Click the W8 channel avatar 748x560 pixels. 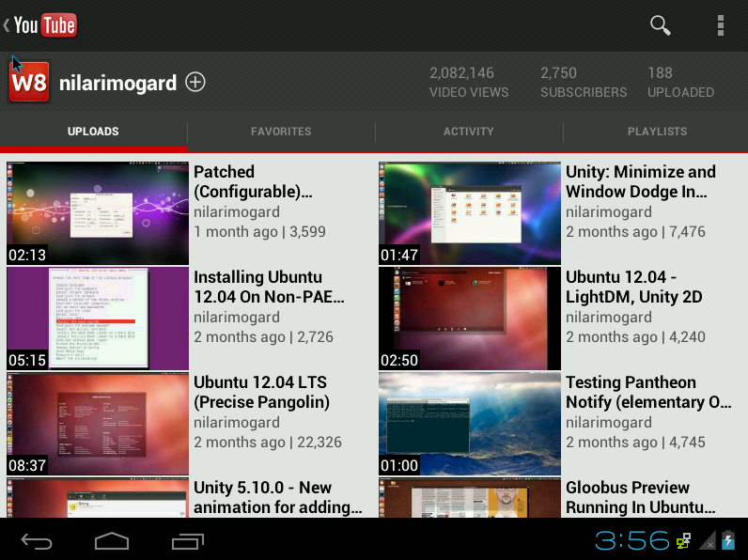click(28, 82)
